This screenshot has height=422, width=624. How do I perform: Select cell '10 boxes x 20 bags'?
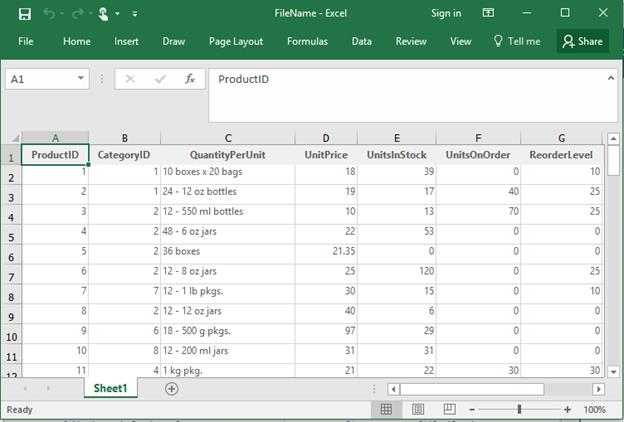coord(228,174)
